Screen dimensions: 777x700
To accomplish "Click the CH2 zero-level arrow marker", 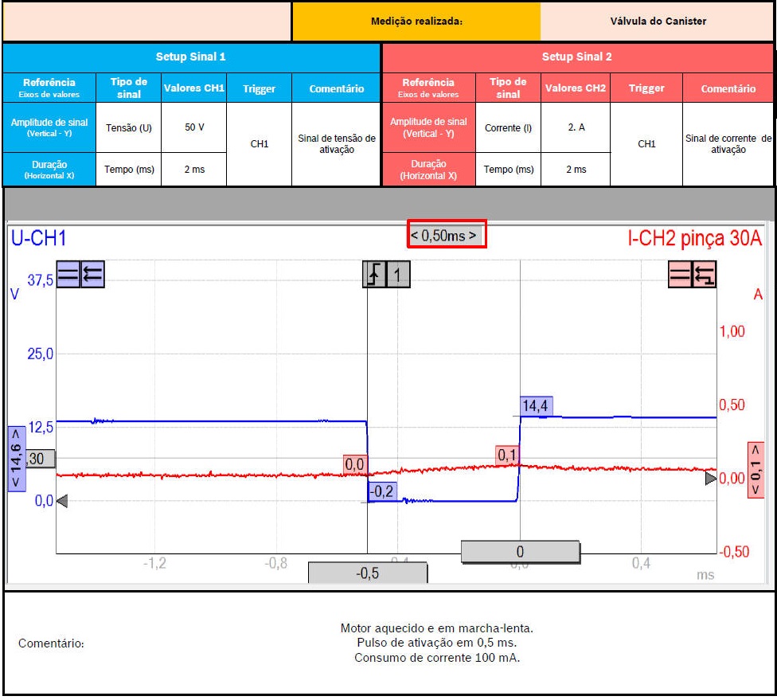I will 711,479.
